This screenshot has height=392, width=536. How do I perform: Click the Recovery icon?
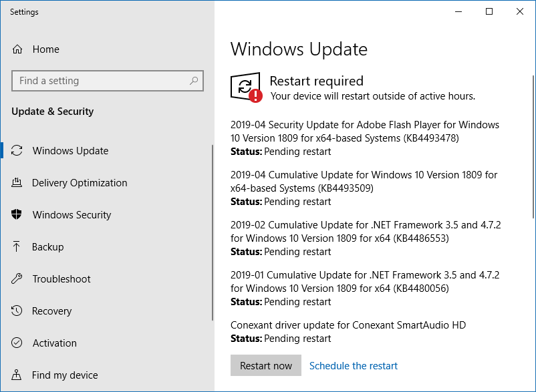pyautogui.click(x=17, y=311)
